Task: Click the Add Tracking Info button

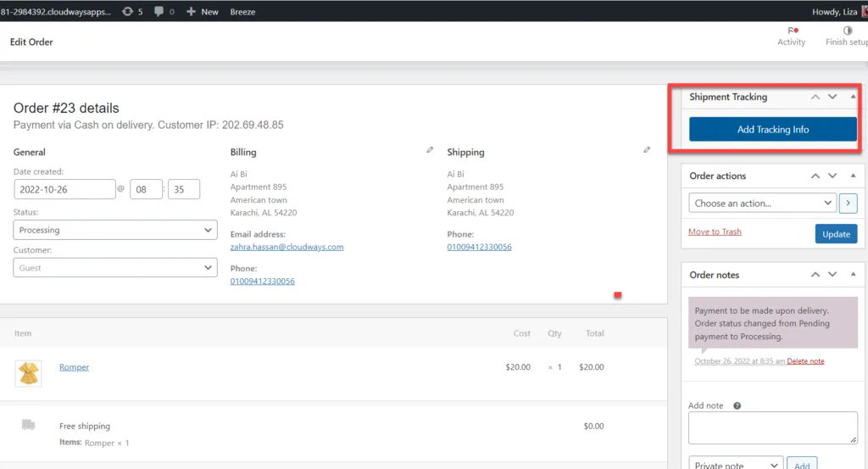Action: 772,130
